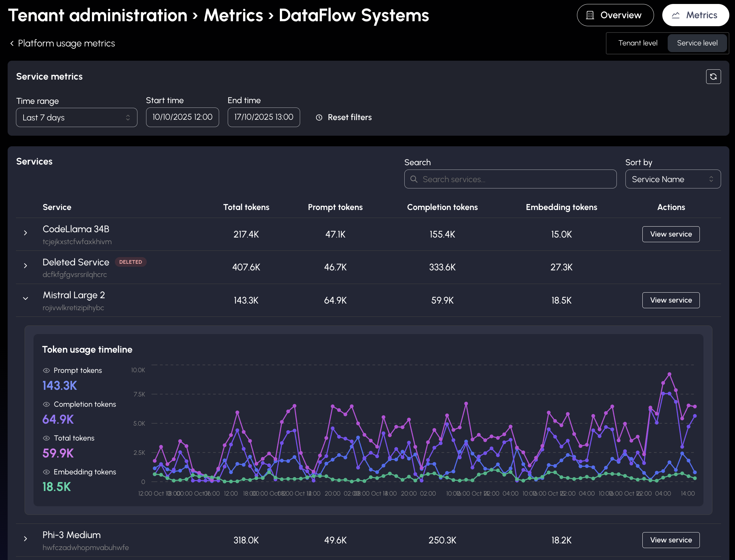Expand the Phi-3 Medium row

point(25,539)
